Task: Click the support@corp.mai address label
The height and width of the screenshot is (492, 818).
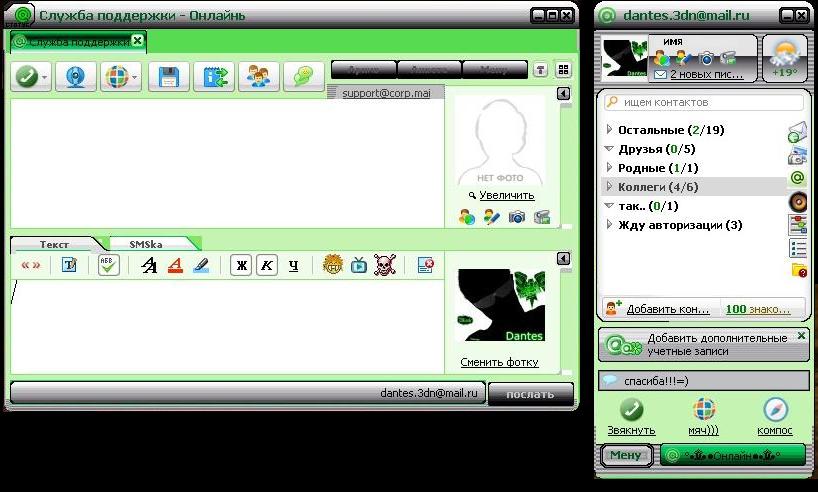Action: [386, 93]
